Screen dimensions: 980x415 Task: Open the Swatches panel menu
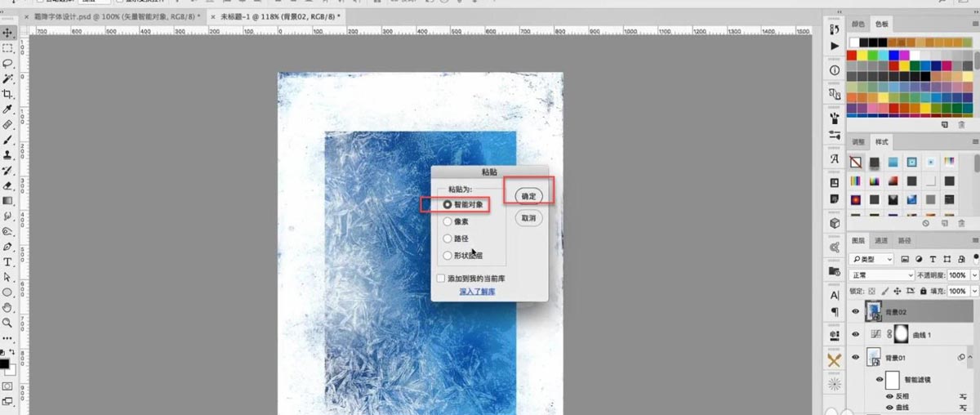[974, 25]
